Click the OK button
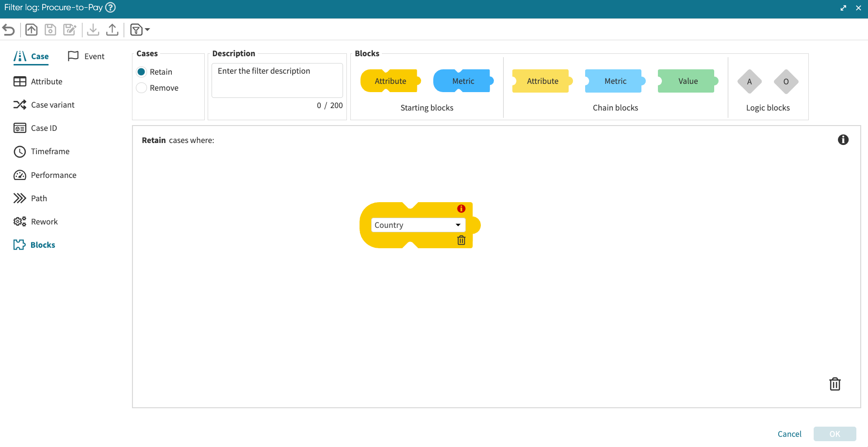This screenshot has width=868, height=447. click(835, 434)
